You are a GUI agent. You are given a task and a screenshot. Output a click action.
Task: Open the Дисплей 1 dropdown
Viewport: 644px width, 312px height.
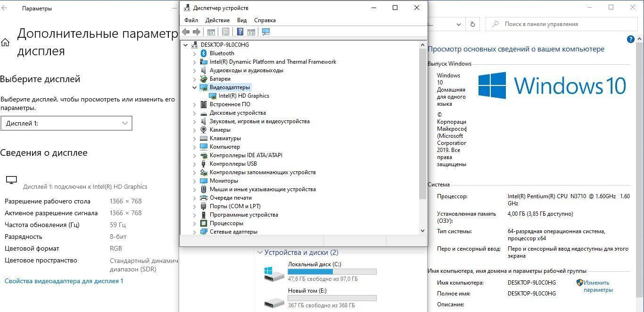click(66, 123)
